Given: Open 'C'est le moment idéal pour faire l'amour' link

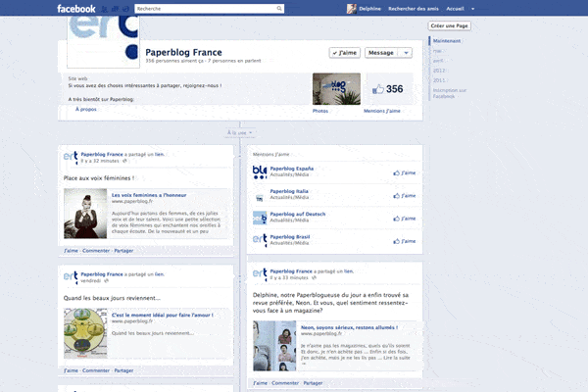Looking at the screenshot, I should pos(163,316).
